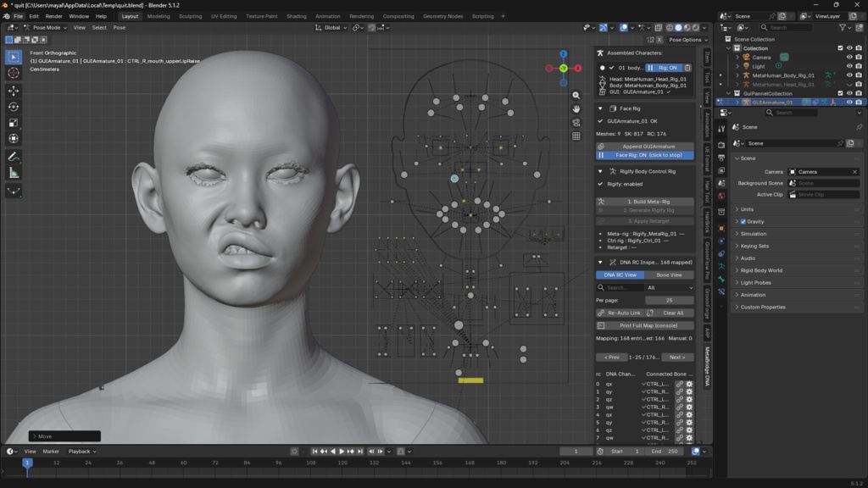Delete assembled character with trash icon

687,68
